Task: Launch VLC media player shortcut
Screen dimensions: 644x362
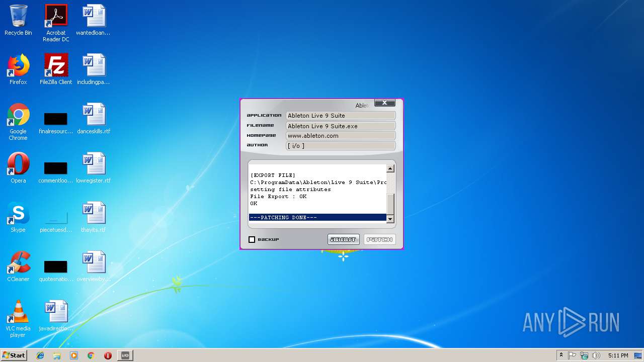Action: [18, 319]
